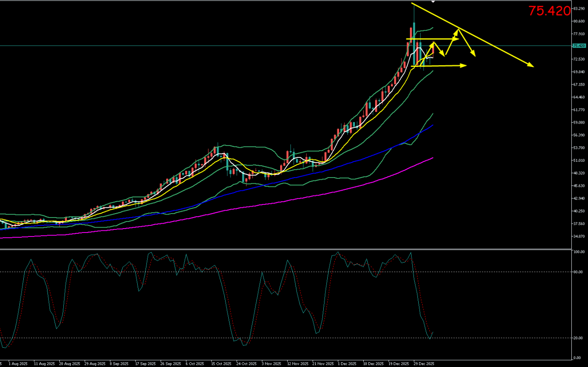Viewport: 588px width, 367px height.
Task: Select the upper horizontal yellow arrow's tip
Action: click(x=457, y=39)
